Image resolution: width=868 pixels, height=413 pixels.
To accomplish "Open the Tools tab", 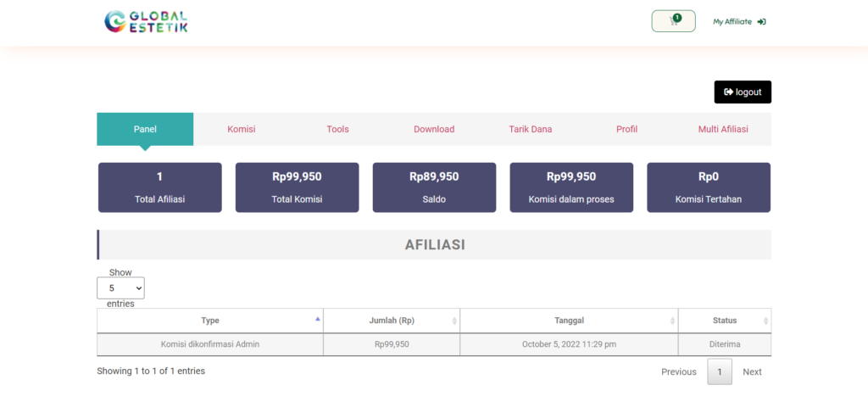I will (337, 129).
